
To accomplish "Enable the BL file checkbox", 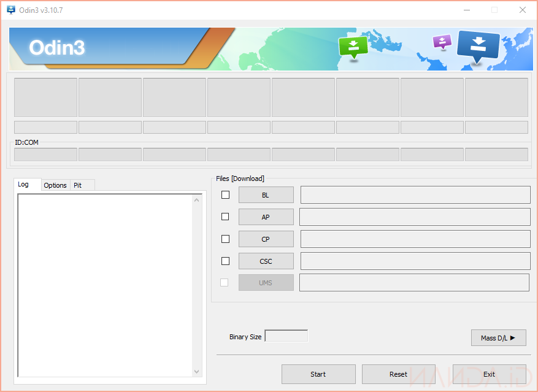I will [225, 195].
